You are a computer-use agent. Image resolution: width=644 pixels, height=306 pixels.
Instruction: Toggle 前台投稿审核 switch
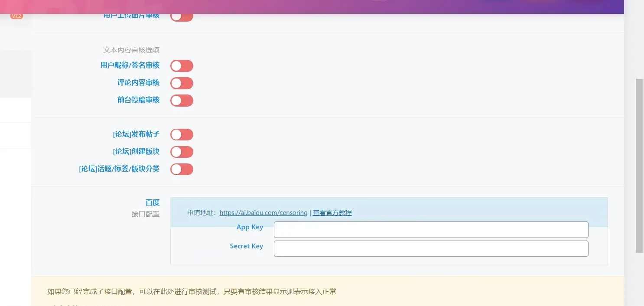click(182, 101)
